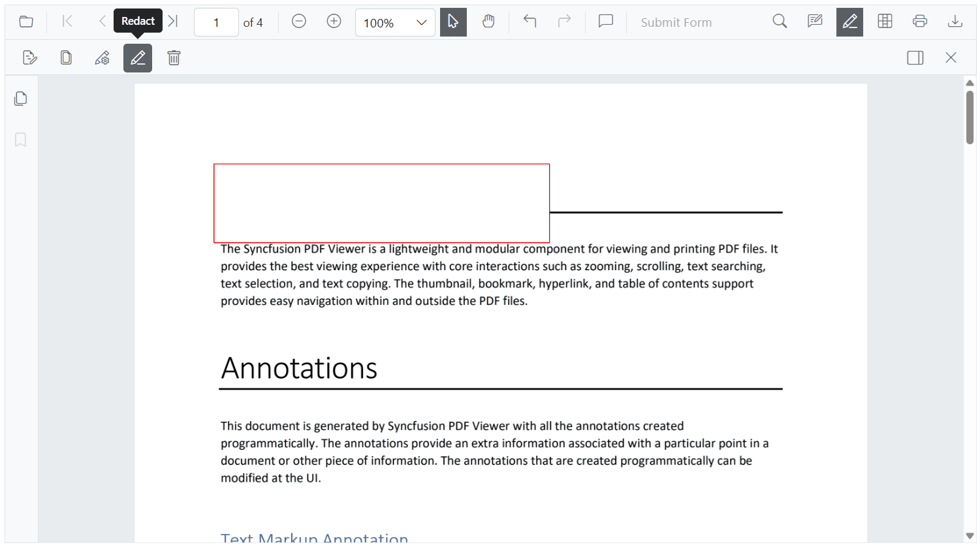The image size is (980, 547).
Task: Open the bookmarks panel
Action: (20, 140)
